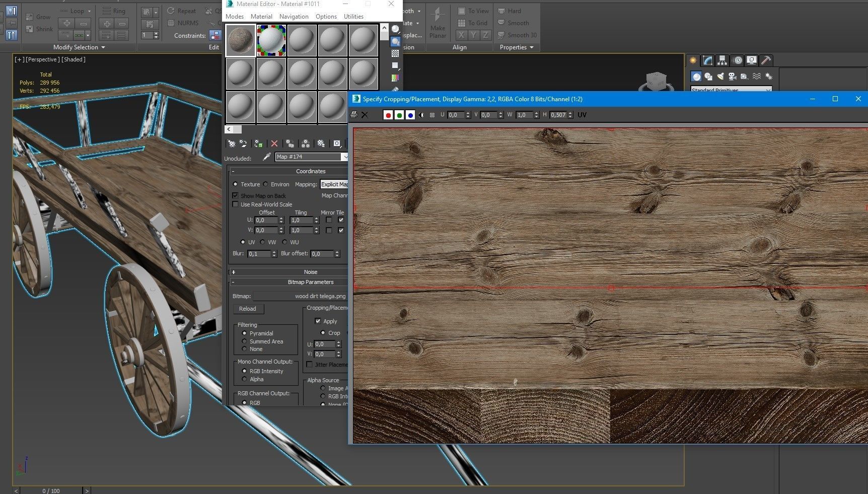
Task: Click the Make Unique icon
Action: pyautogui.click(x=306, y=144)
